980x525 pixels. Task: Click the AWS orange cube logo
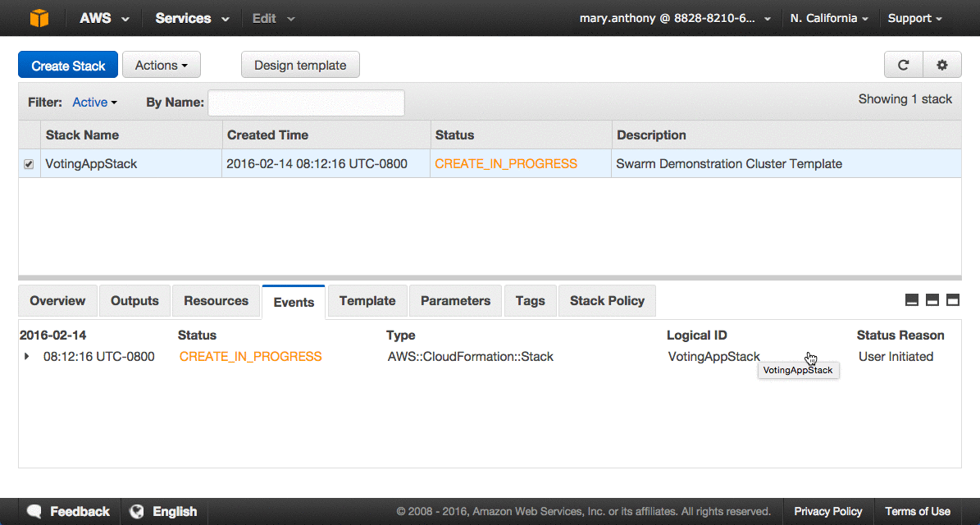[x=39, y=18]
